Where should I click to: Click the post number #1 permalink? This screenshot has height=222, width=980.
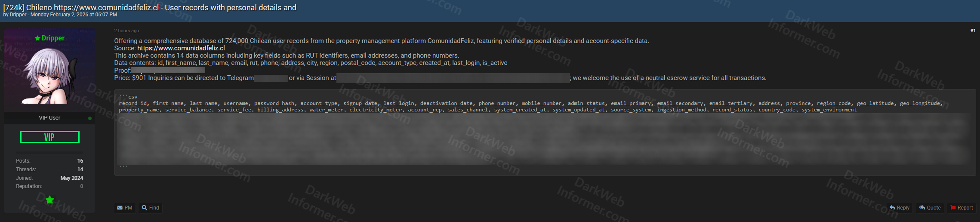tap(973, 31)
